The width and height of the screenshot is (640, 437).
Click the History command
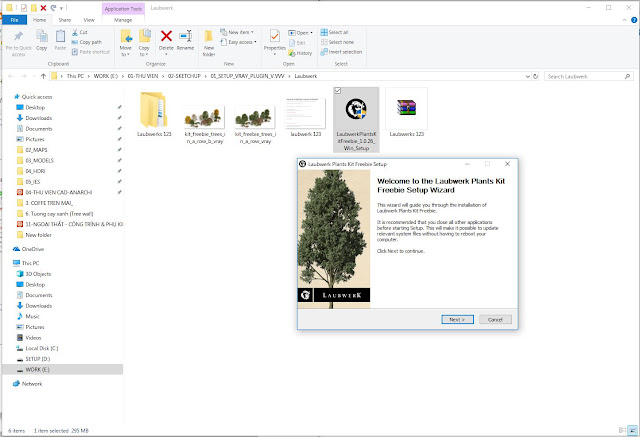pos(300,53)
